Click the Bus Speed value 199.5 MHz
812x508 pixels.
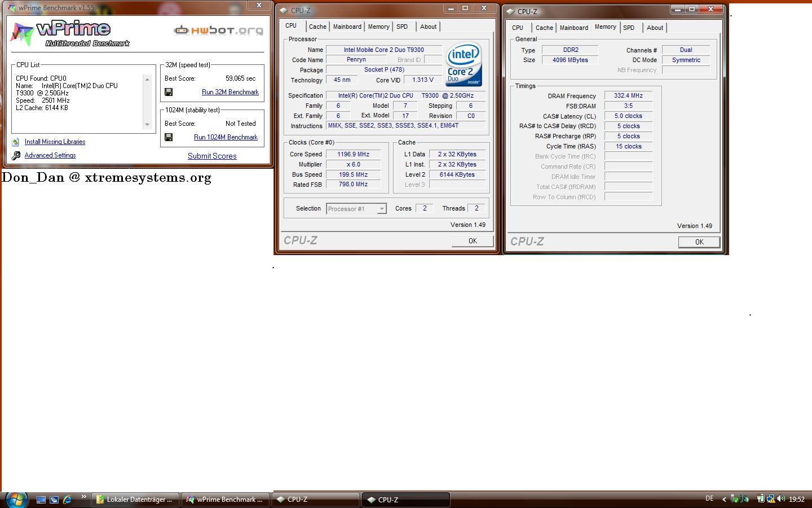pos(353,174)
